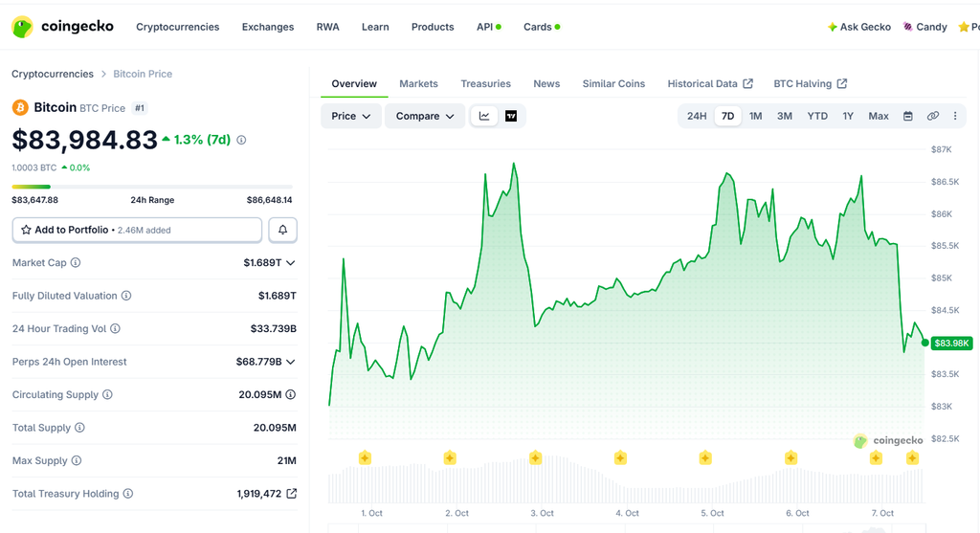Click the news marker above 5. Oct
980x533 pixels.
pos(705,458)
